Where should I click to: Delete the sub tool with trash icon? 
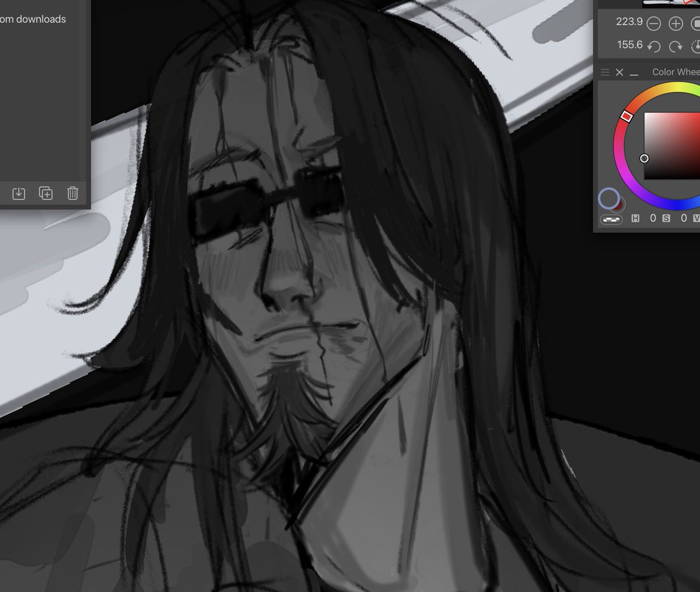point(72,193)
